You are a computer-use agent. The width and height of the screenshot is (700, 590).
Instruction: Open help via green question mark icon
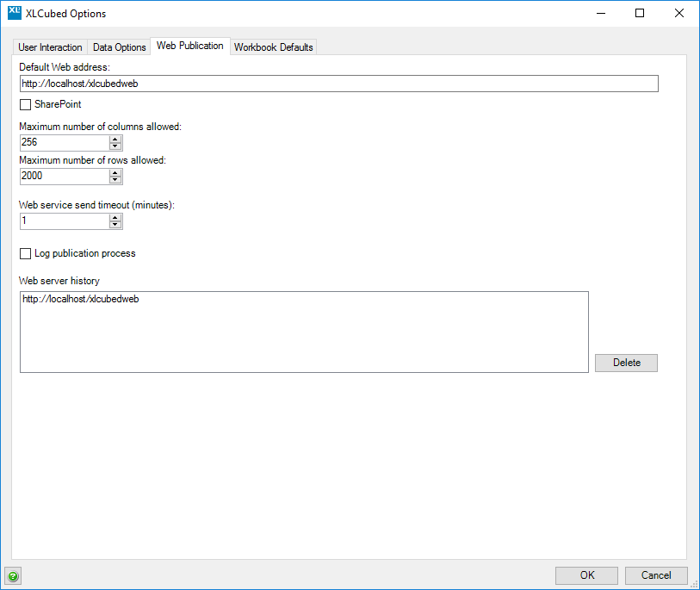tap(13, 576)
